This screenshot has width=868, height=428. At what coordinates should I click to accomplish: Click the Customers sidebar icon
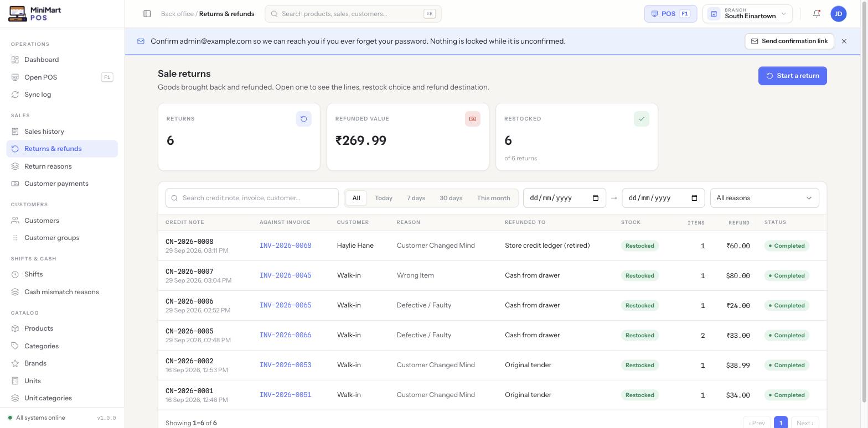(15, 221)
